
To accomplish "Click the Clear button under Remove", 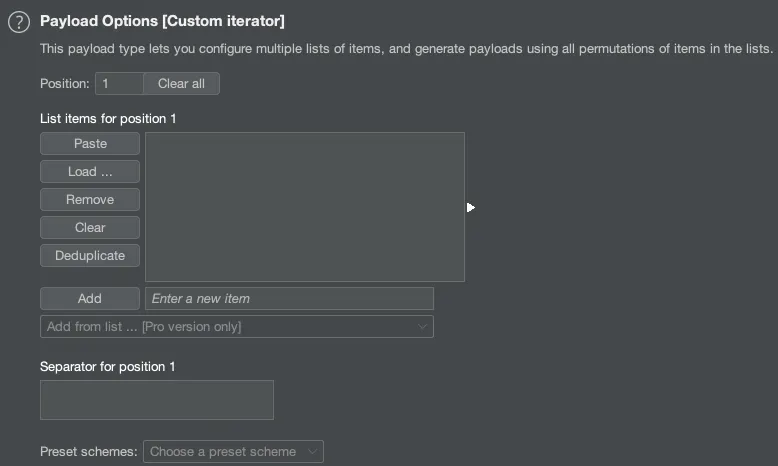I will tap(90, 228).
